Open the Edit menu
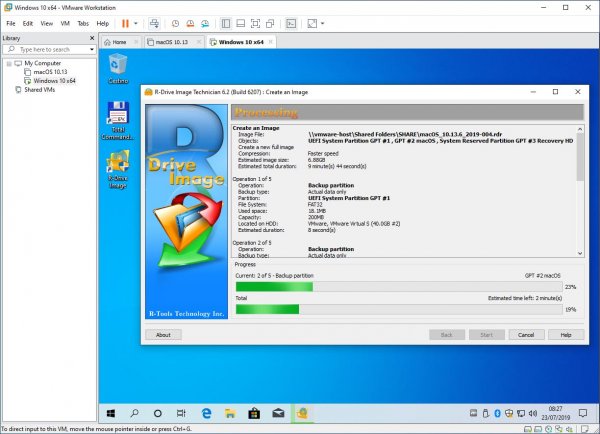600x434 pixels. [x=28, y=24]
